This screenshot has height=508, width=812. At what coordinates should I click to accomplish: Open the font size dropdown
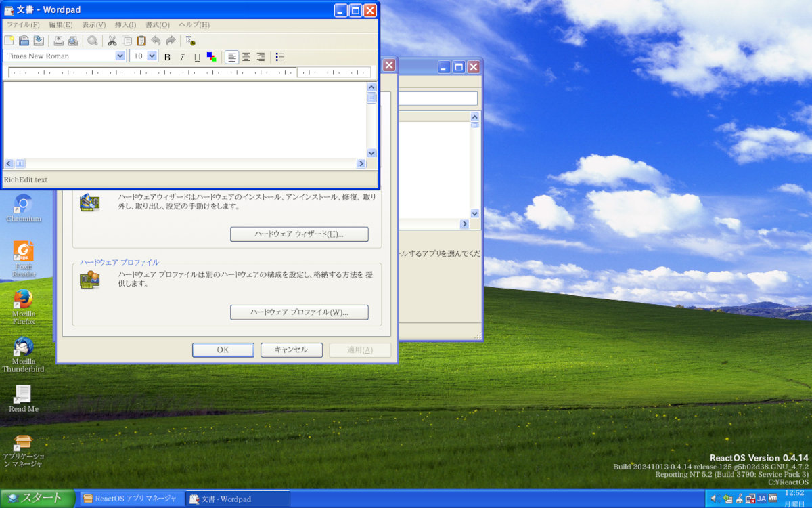(x=152, y=56)
